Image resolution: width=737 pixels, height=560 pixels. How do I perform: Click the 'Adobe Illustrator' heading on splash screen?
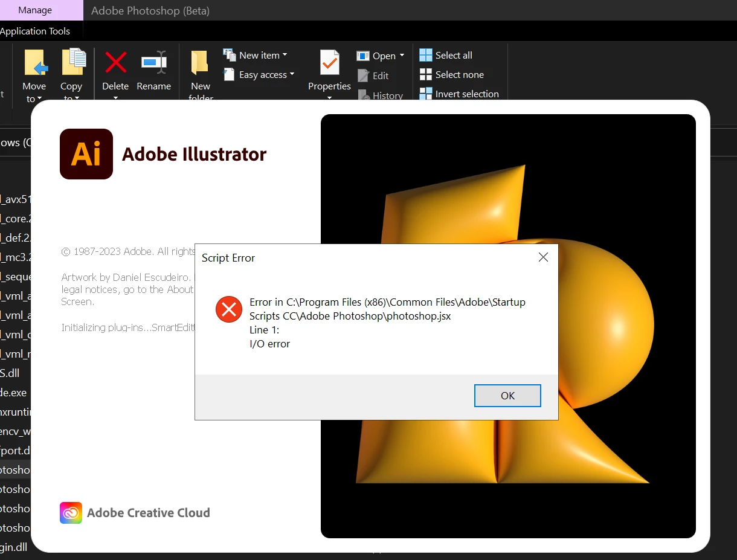point(194,154)
